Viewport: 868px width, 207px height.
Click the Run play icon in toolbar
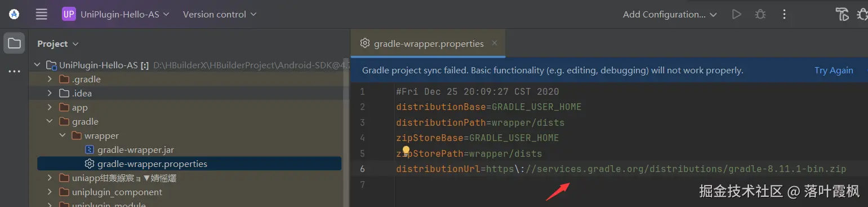click(x=736, y=14)
